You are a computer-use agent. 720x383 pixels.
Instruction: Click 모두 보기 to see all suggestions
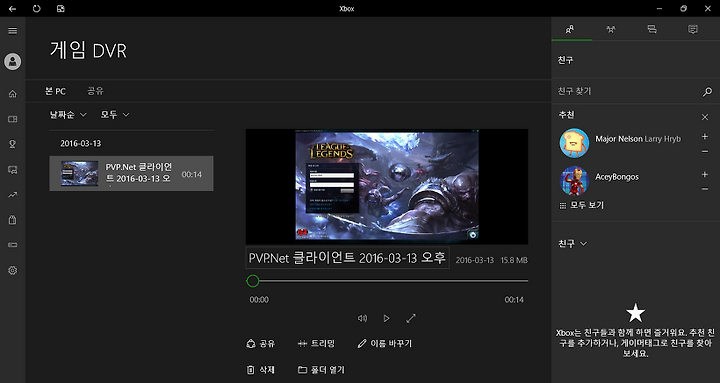(x=581, y=205)
